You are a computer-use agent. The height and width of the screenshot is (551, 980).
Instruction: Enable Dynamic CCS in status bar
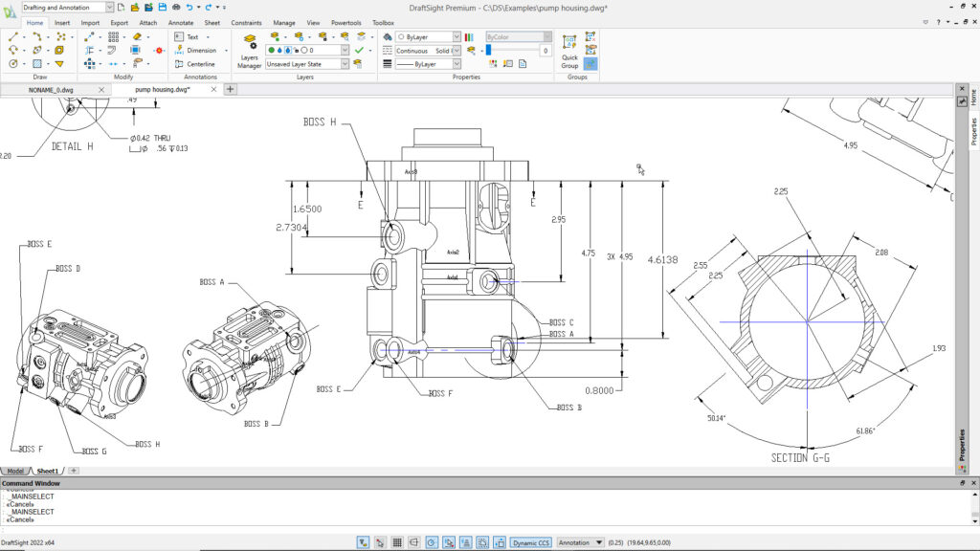tap(531, 542)
